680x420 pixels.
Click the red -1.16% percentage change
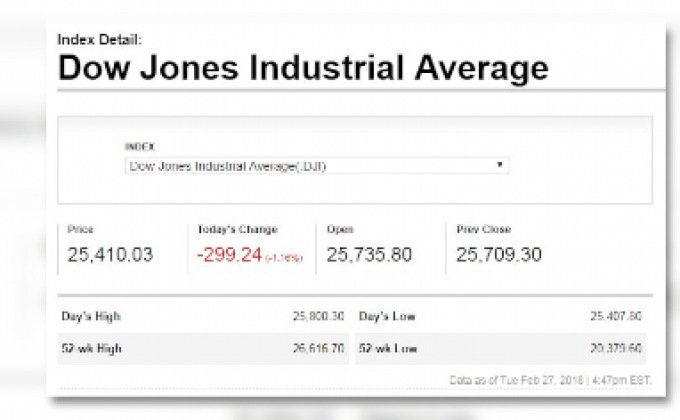(x=283, y=258)
